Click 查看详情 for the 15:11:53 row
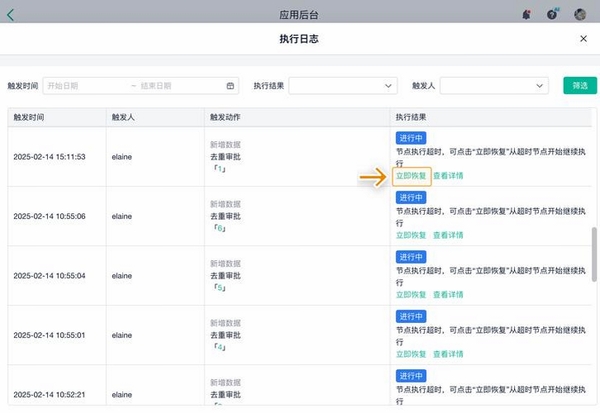The image size is (600, 413). [x=448, y=176]
